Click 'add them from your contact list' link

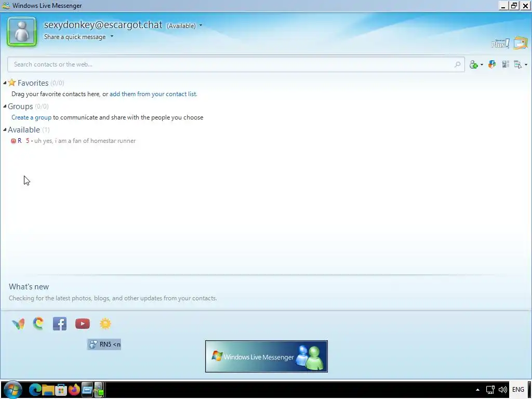(153, 94)
